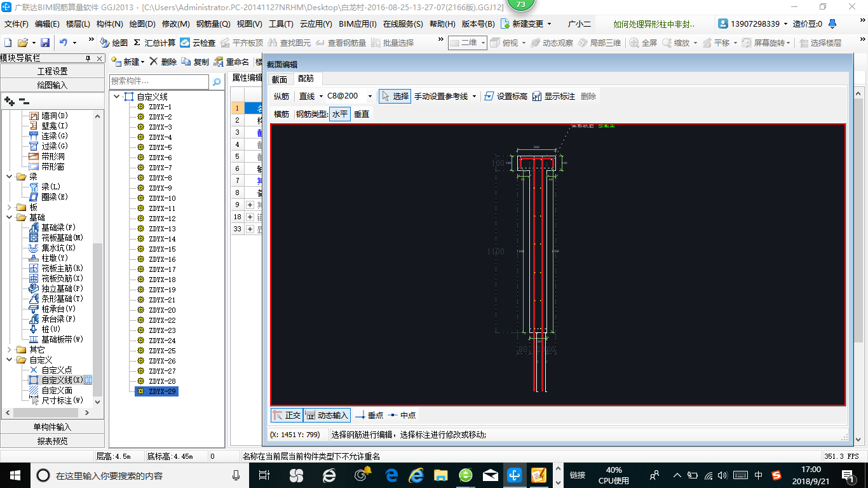Switch to the 配筋 tab
Screen dimensions: 868x488
(306, 79)
